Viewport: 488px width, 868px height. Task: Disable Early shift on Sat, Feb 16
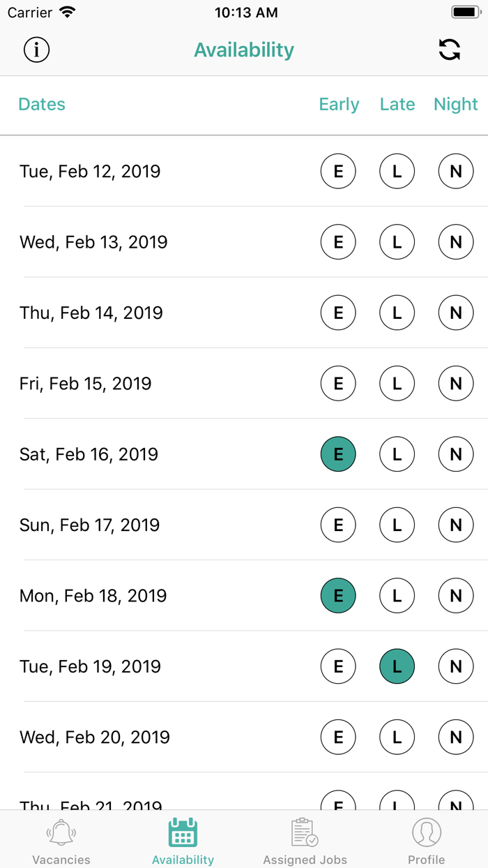tap(338, 454)
